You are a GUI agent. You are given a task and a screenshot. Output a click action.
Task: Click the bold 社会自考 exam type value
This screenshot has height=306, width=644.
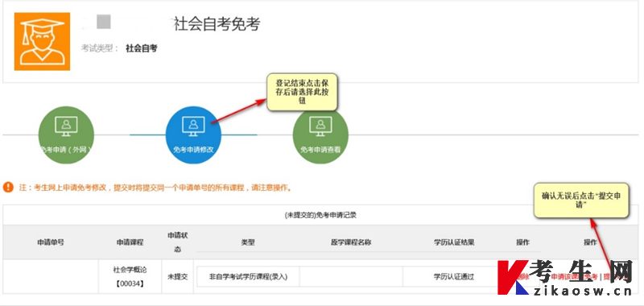pyautogui.click(x=142, y=48)
